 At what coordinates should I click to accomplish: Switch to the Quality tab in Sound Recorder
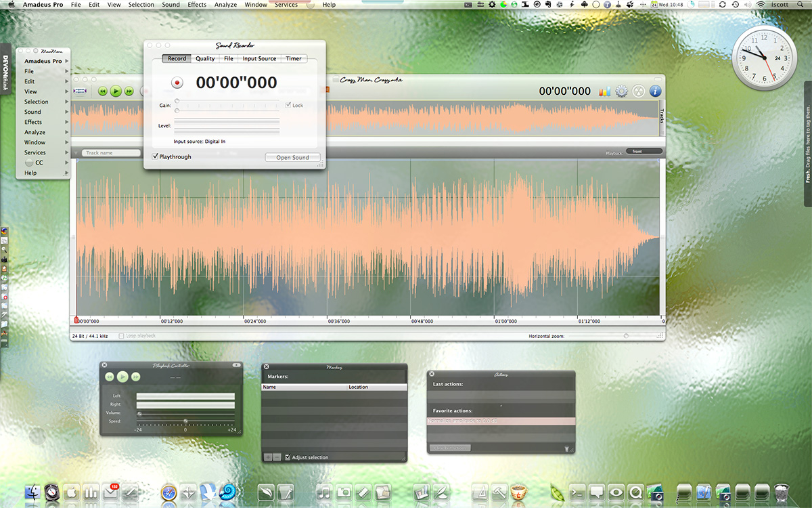(205, 58)
